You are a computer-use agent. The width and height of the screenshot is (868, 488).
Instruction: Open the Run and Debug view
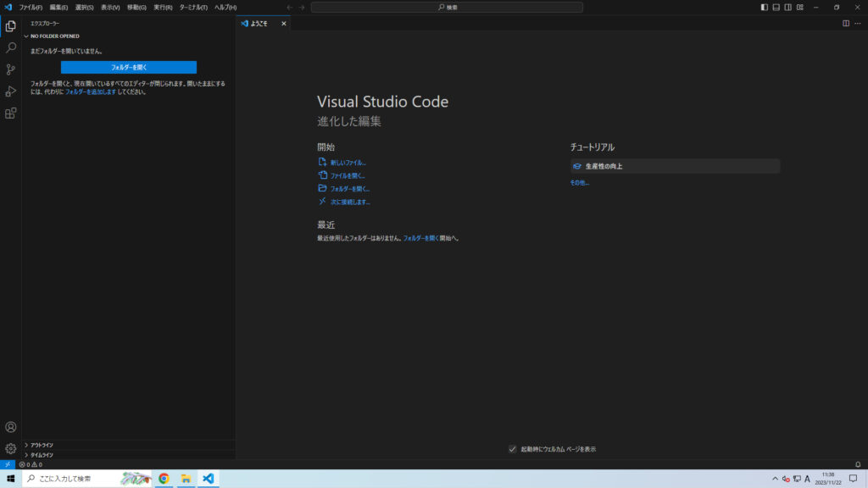pos(10,91)
